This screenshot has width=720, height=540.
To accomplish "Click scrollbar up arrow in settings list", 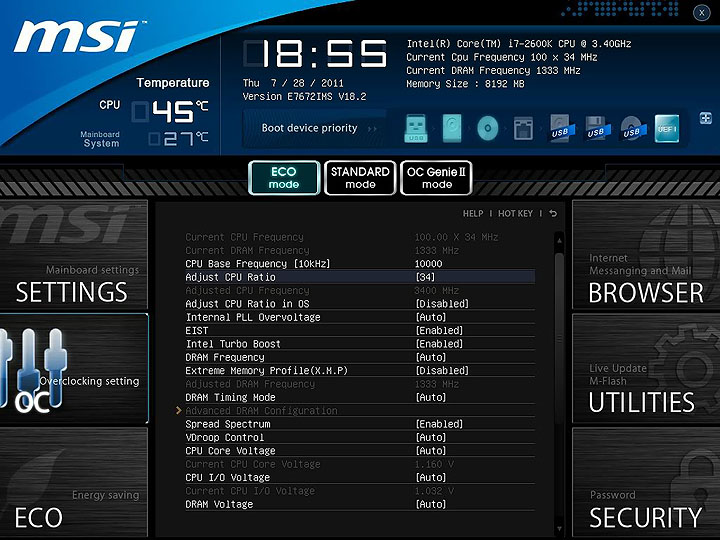I will (559, 240).
